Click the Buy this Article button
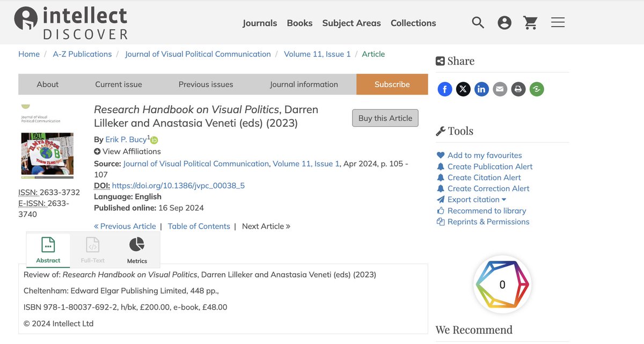644x344 pixels. point(385,118)
